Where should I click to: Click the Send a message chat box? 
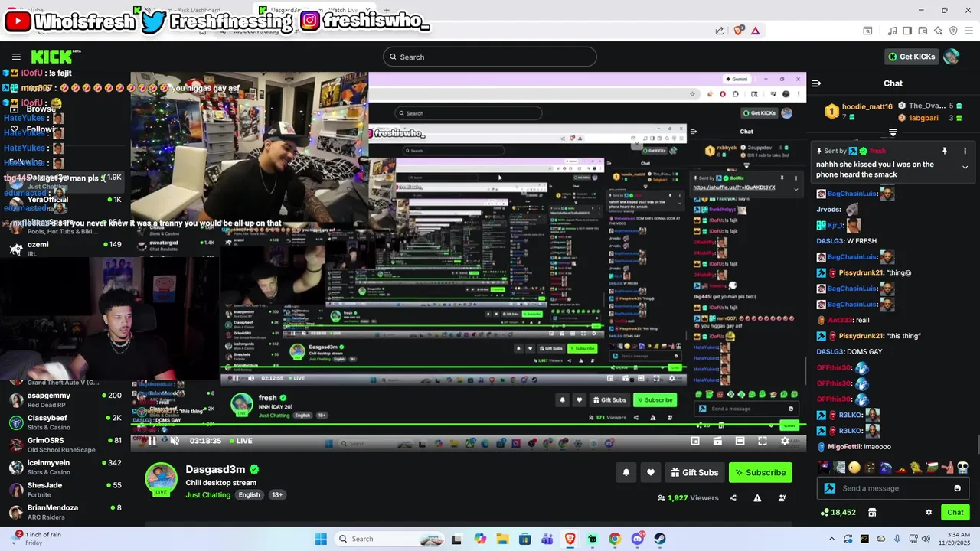click(x=893, y=488)
